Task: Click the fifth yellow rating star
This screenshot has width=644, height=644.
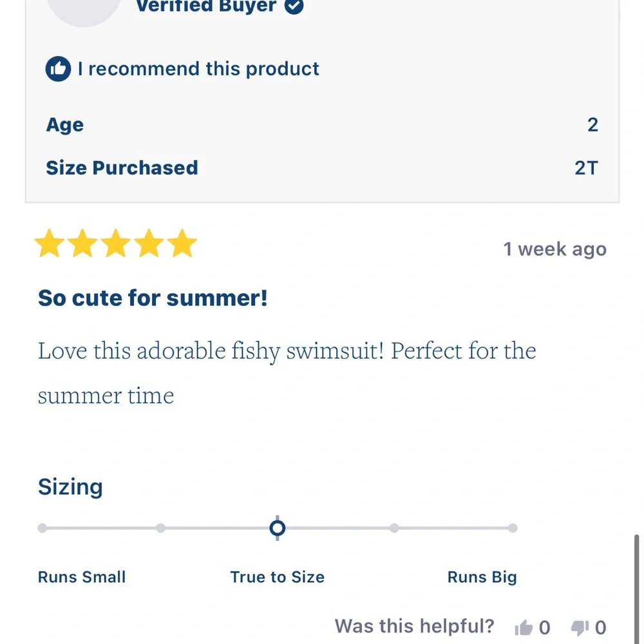Action: point(182,243)
